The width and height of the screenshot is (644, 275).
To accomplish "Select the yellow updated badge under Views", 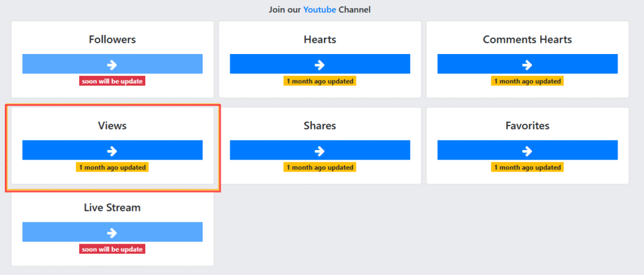I will (112, 168).
